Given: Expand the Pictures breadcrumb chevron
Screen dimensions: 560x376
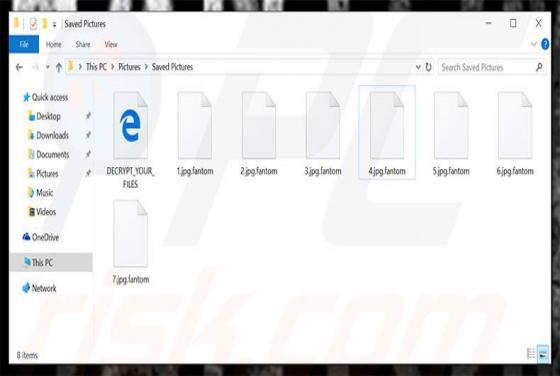Looking at the screenshot, I should [x=146, y=67].
